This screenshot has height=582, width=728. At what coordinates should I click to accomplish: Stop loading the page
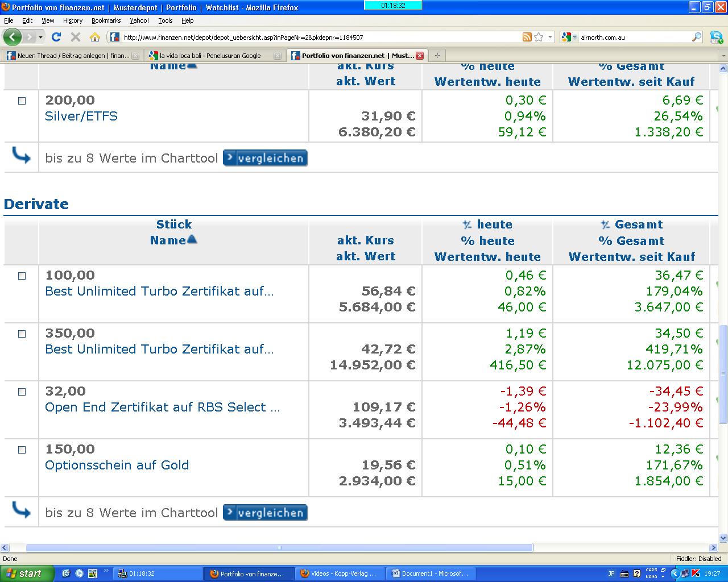(x=75, y=37)
